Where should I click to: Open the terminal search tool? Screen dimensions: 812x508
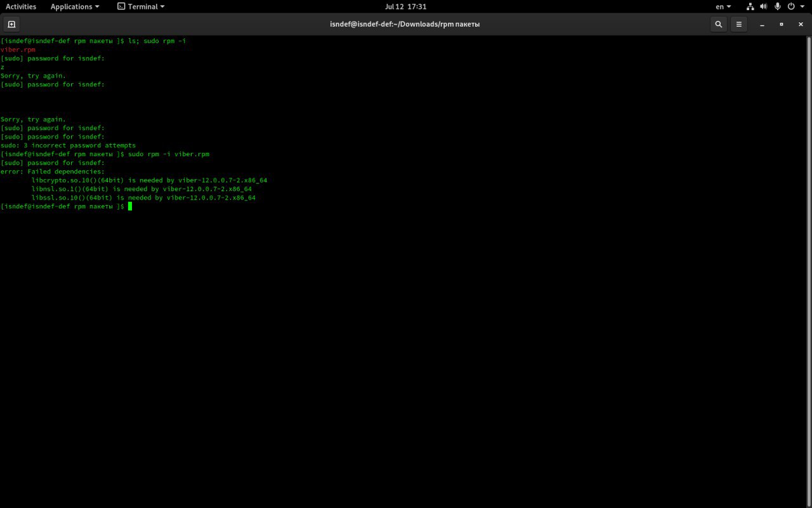coord(718,24)
